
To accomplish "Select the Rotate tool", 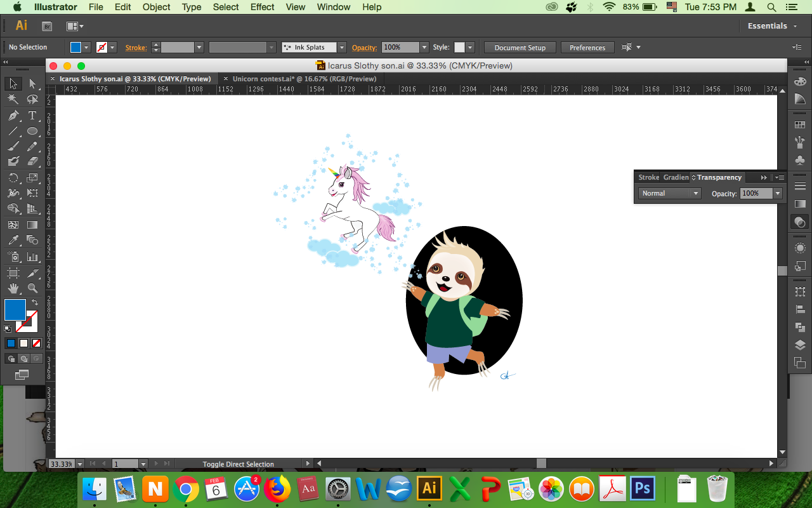I will pyautogui.click(x=13, y=178).
